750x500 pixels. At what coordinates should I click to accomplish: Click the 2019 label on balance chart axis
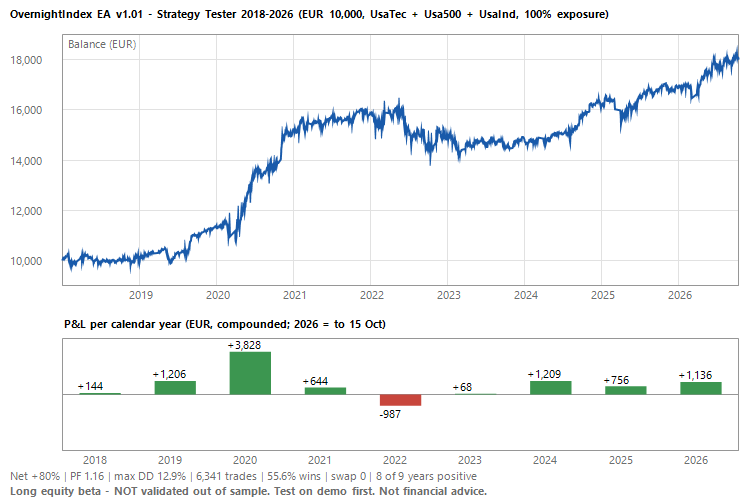pos(141,295)
